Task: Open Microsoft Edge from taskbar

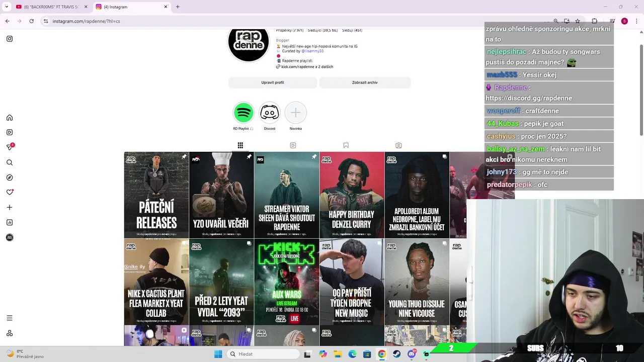Action: (352, 354)
